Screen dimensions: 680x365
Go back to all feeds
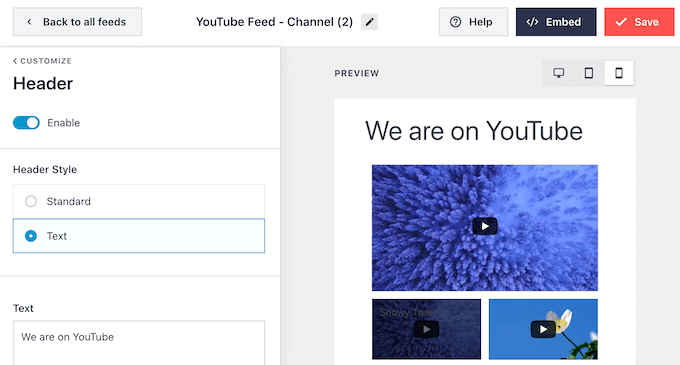(x=77, y=22)
